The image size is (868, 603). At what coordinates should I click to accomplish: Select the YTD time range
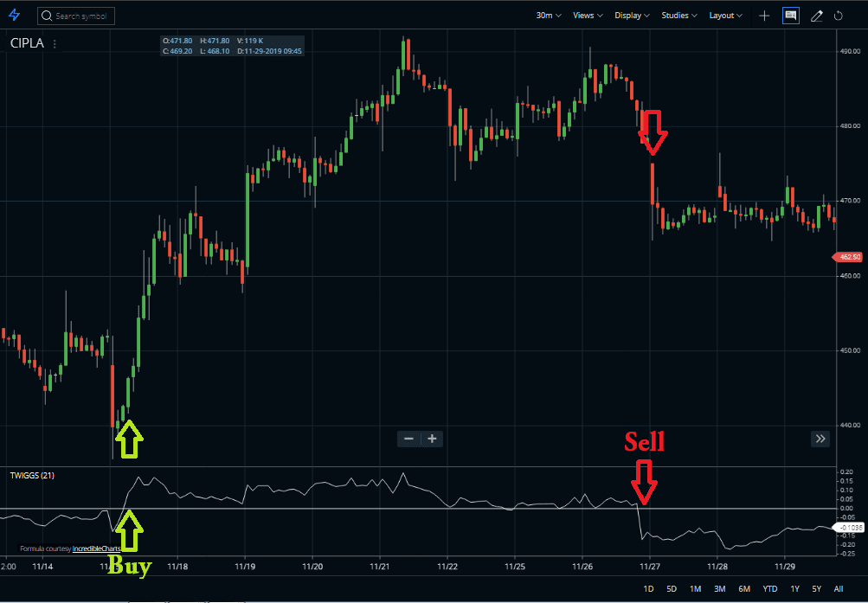tap(770, 588)
